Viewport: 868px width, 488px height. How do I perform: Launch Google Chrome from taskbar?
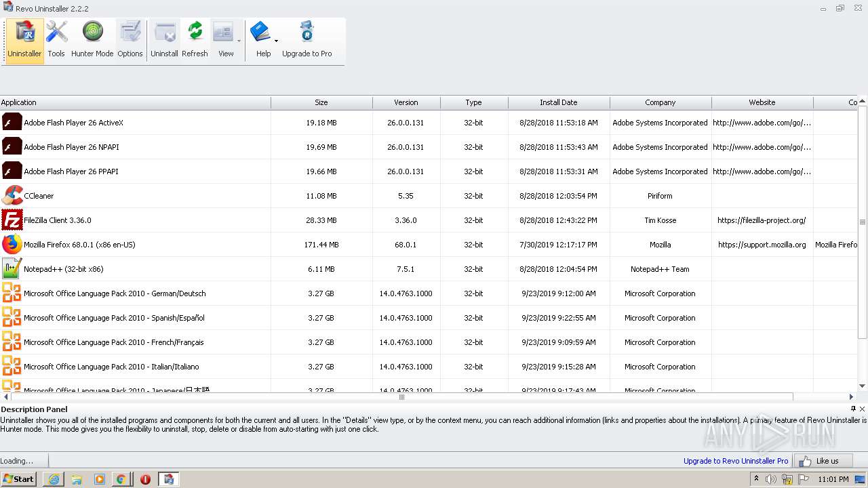click(121, 479)
